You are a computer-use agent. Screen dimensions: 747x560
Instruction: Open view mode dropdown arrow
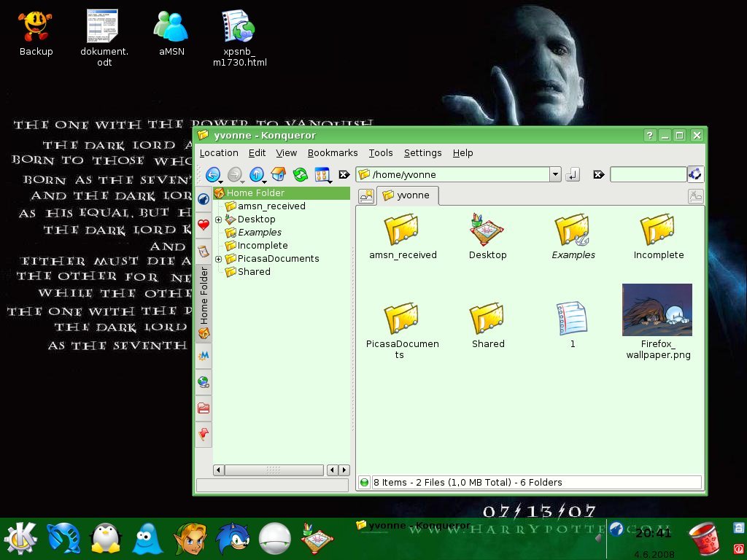[330, 182]
